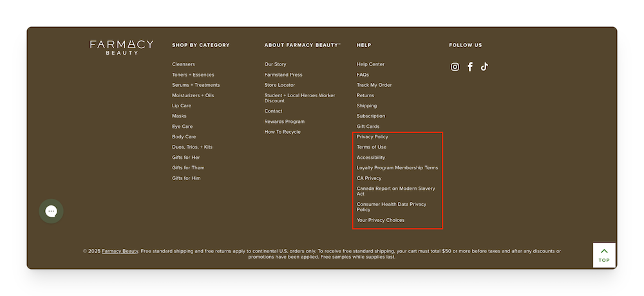644x296 pixels.
Task: Click the underlined Farmacy Beauty copyright link
Action: point(120,251)
